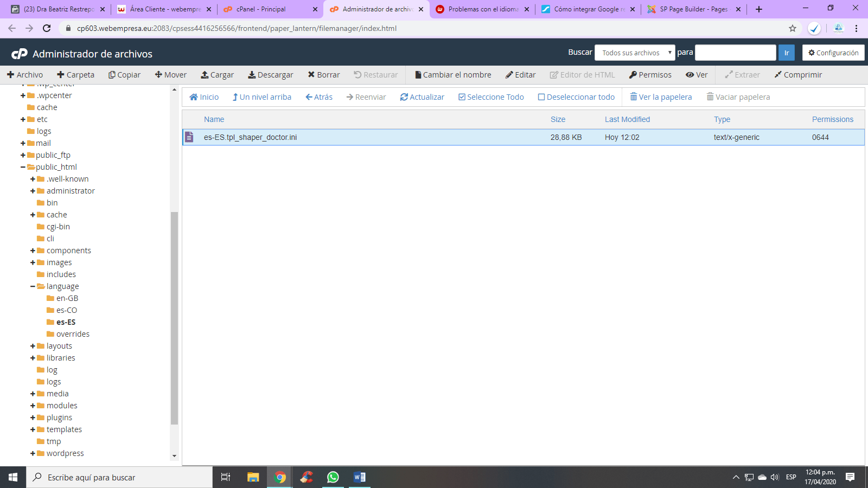868x488 pixels.
Task: Focus the search text field
Action: [x=736, y=53]
